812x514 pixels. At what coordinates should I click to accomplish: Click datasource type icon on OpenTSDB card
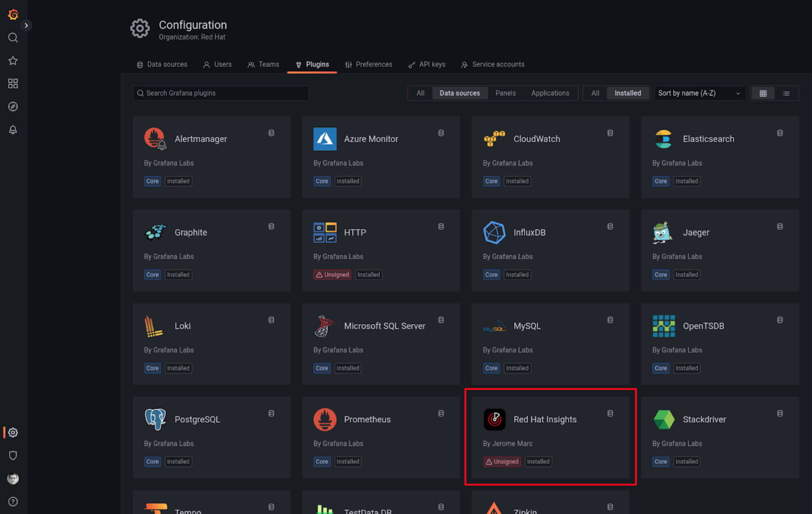tap(780, 320)
